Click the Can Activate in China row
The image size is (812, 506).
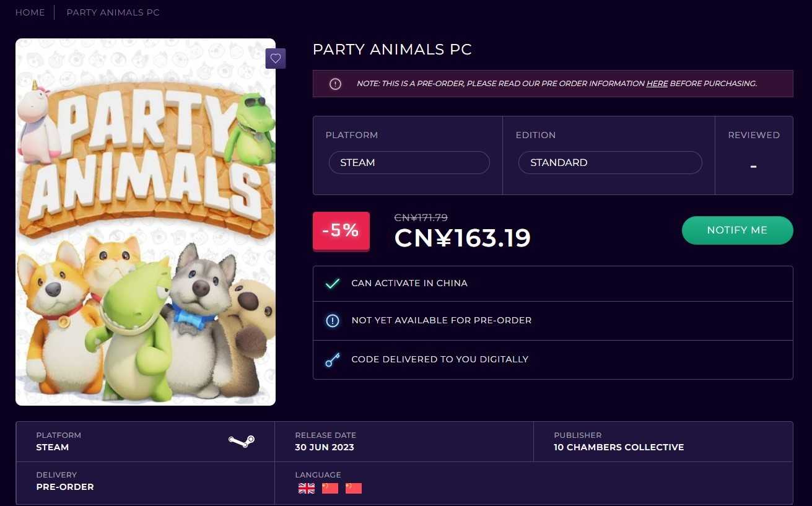click(x=552, y=283)
